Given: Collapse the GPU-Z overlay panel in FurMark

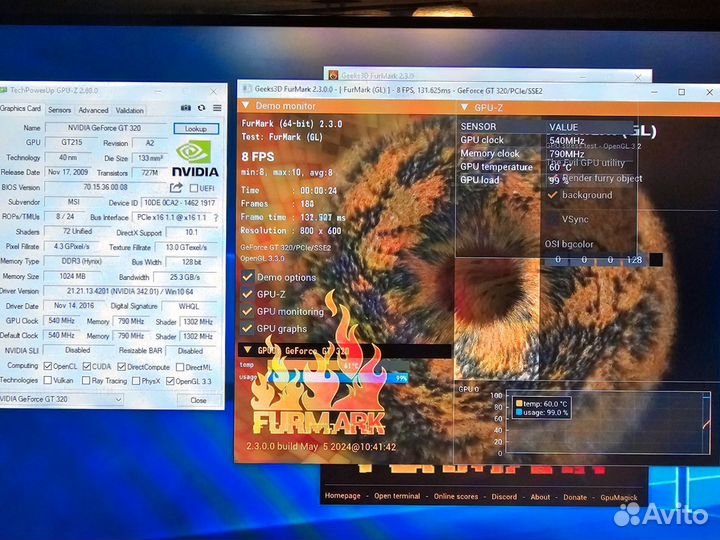Looking at the screenshot, I should click(465, 107).
